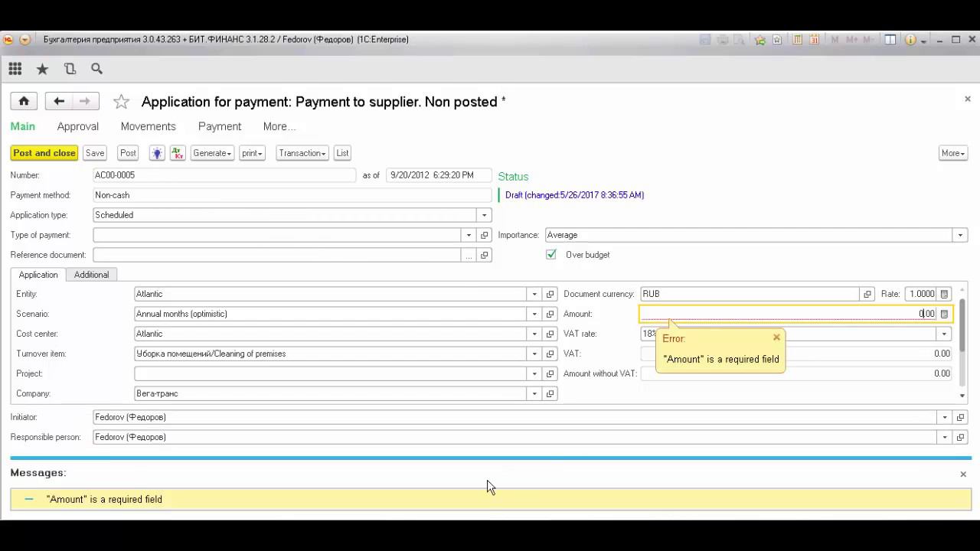
Task: Open history icon in top toolbar
Action: [x=70, y=69]
